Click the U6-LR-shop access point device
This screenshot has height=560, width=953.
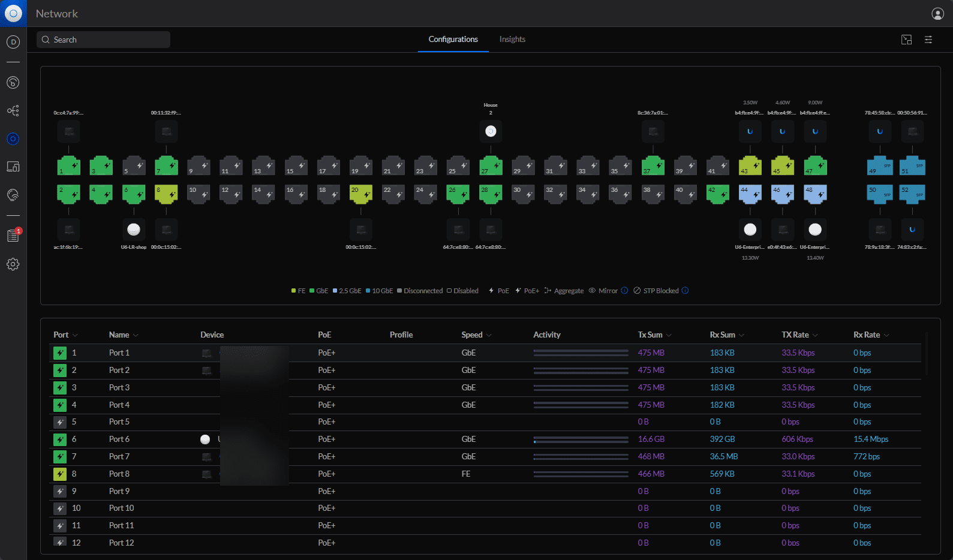click(134, 230)
